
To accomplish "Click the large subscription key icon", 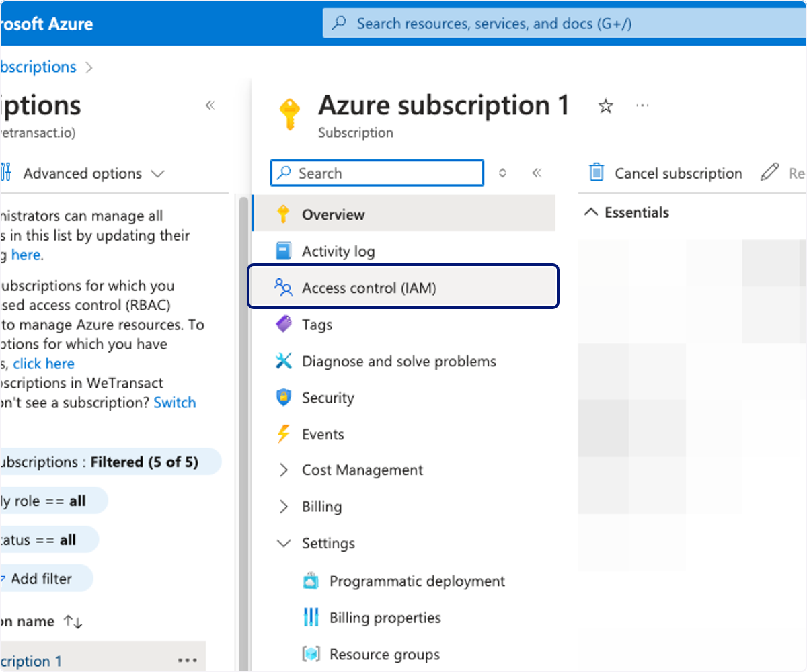I will (290, 114).
